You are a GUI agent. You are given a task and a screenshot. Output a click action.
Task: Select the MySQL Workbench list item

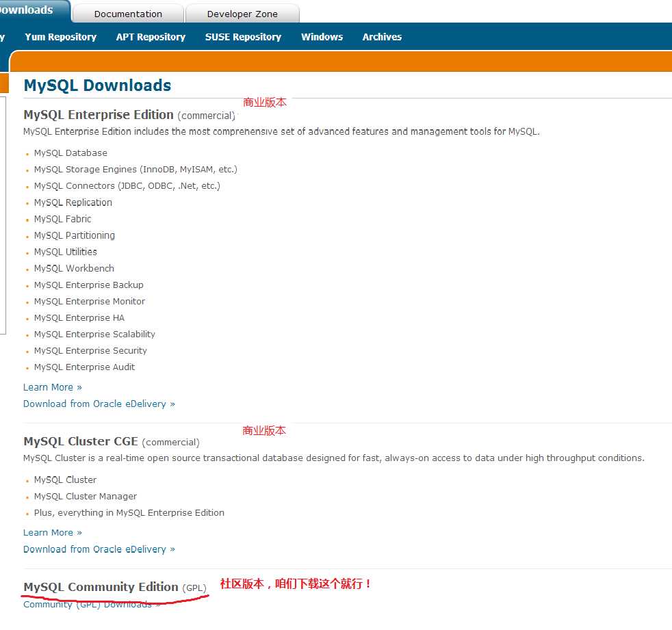click(x=74, y=269)
